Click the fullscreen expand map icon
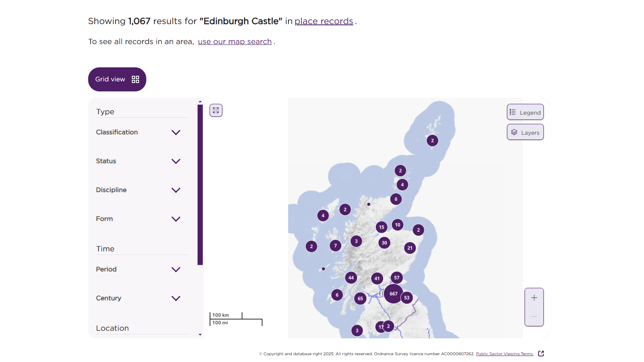This screenshot has height=362, width=644. click(x=216, y=110)
